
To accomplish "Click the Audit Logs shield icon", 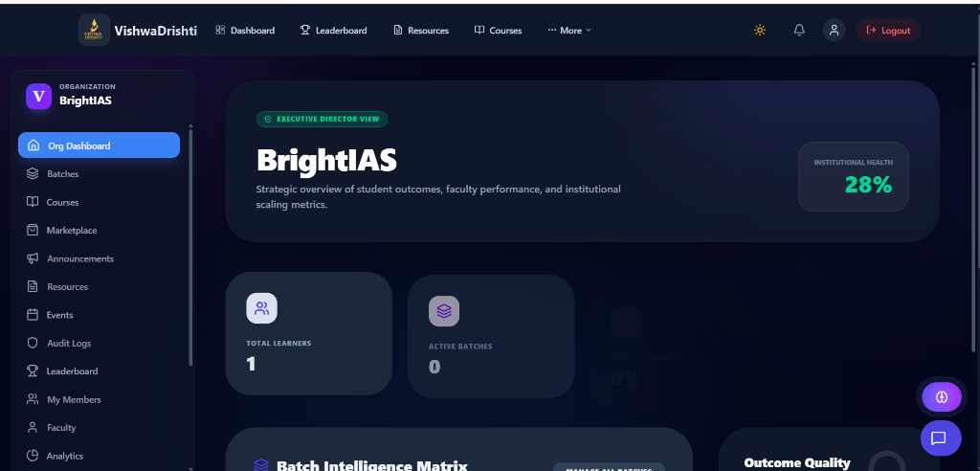I will pos(33,343).
